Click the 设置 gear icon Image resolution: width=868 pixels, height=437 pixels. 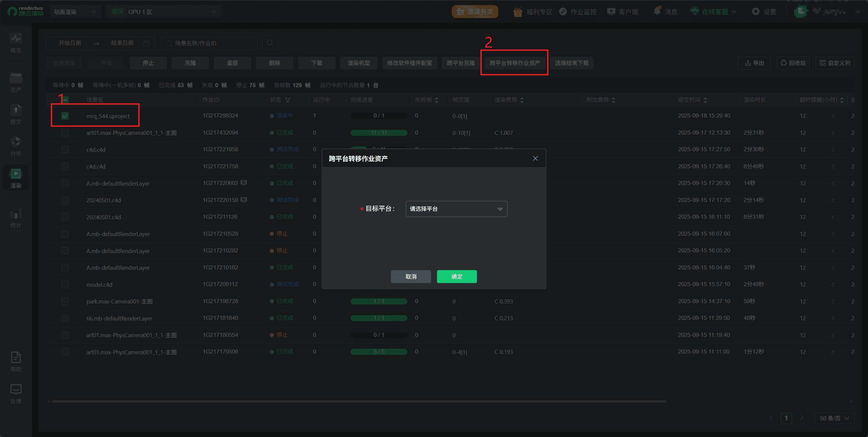[756, 12]
